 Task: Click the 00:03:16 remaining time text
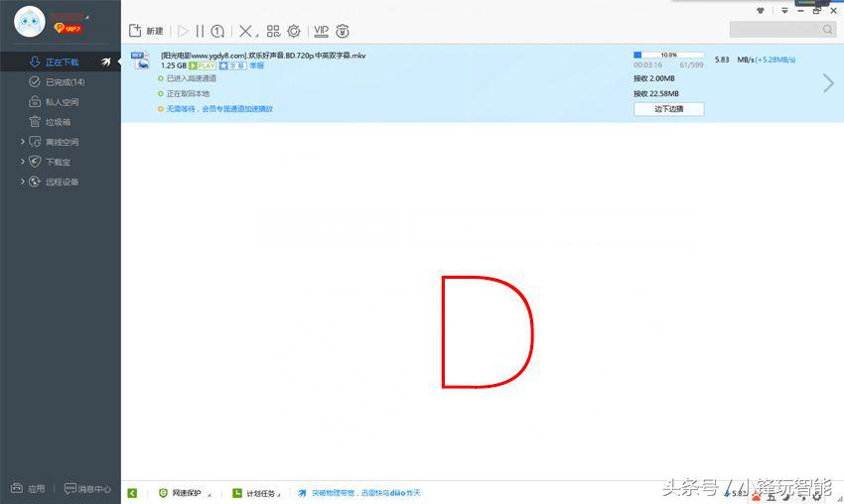pos(647,65)
